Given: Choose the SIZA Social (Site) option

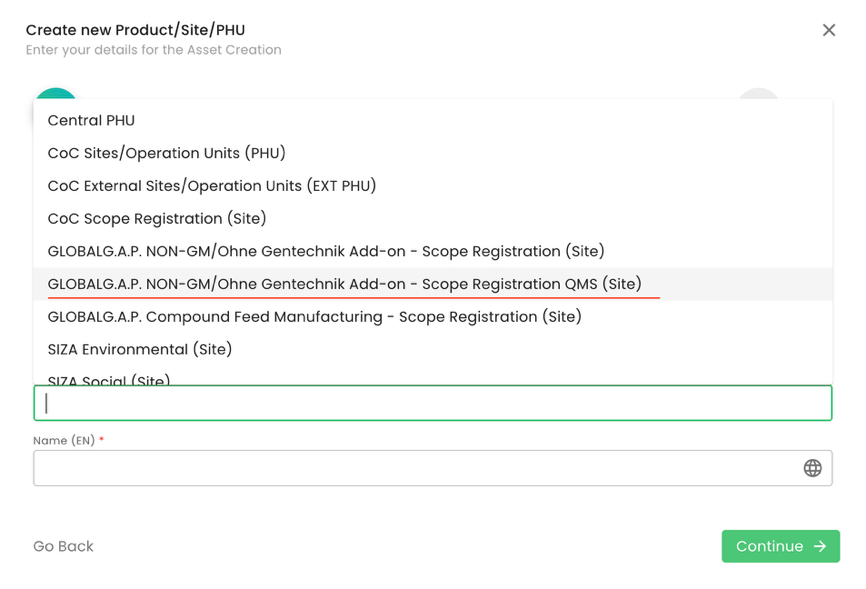Looking at the screenshot, I should (x=109, y=380).
